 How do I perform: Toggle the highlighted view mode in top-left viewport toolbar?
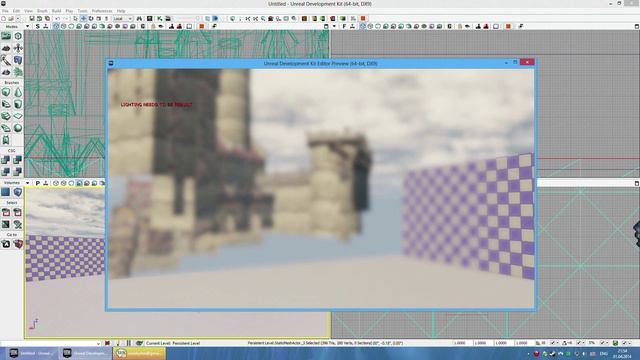[56, 27]
